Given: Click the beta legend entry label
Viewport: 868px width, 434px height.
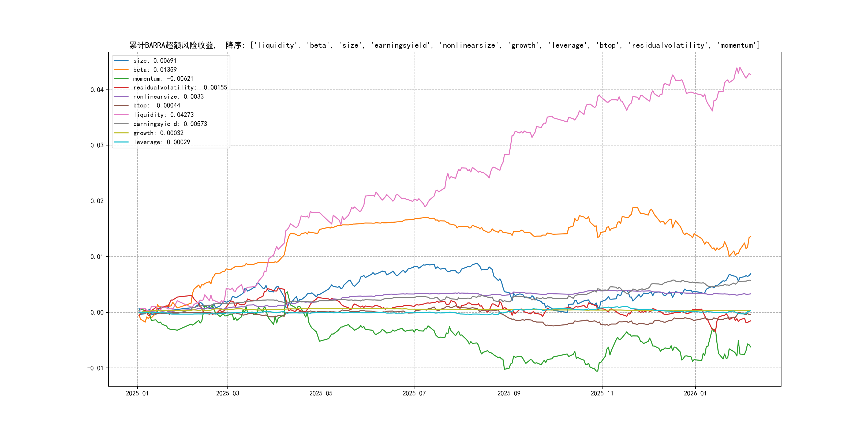Looking at the screenshot, I should pyautogui.click(x=155, y=70).
